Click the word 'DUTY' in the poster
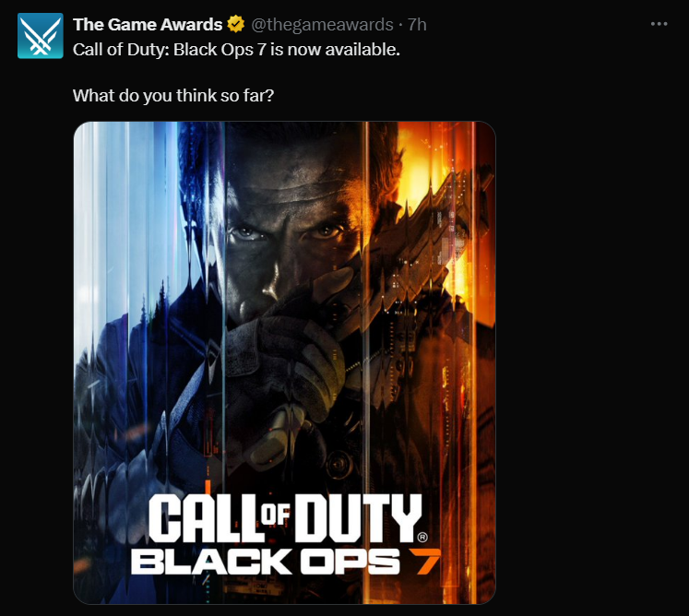This screenshot has height=616, width=689. 359,518
